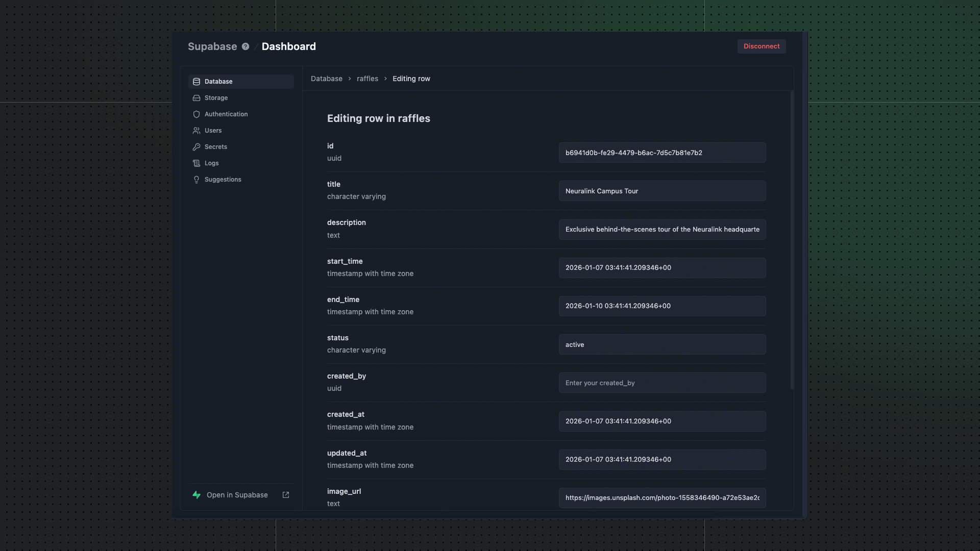Click the Suggestions lightbulb icon
Screen dimensions: 980x551
coord(197,179)
